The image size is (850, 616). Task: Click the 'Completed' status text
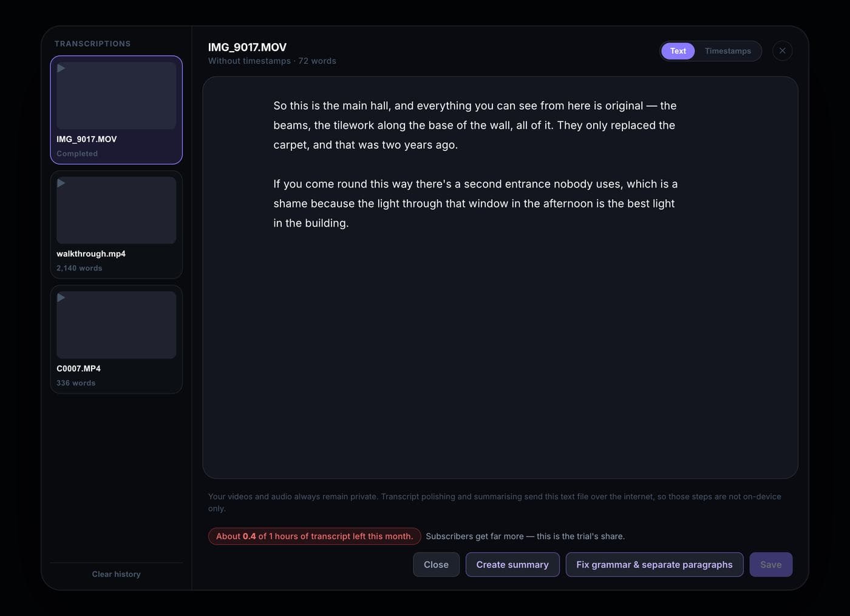(77, 154)
